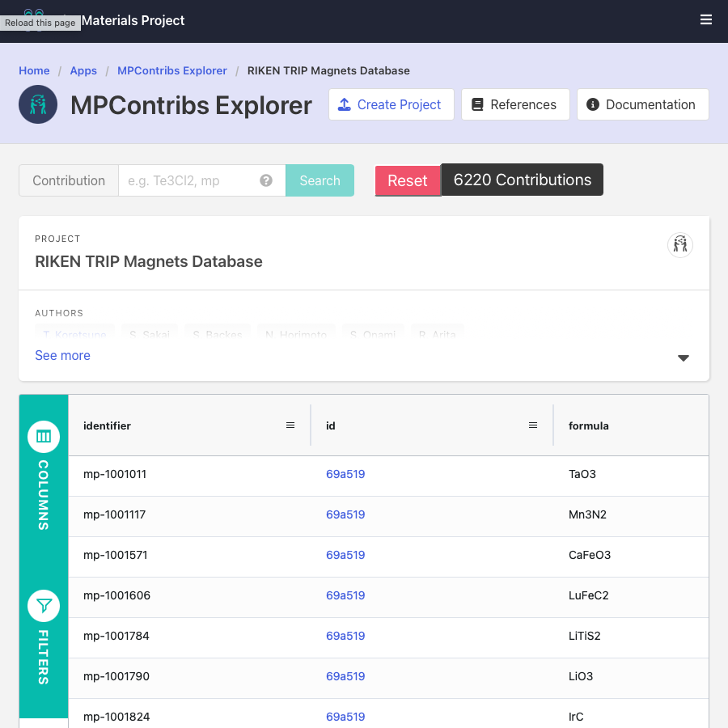The width and height of the screenshot is (728, 728).
Task: Expand authors with See more
Action: [x=62, y=356]
